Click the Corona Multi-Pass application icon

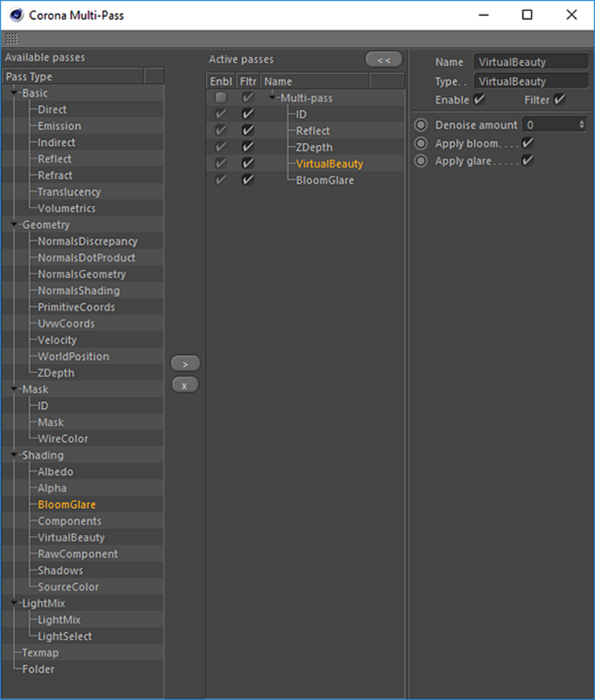pos(11,11)
